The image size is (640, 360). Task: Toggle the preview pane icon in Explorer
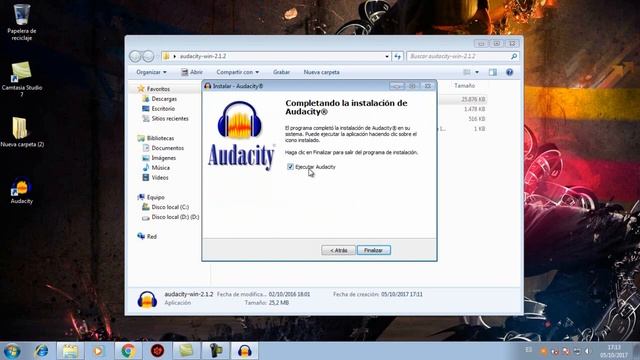(493, 72)
